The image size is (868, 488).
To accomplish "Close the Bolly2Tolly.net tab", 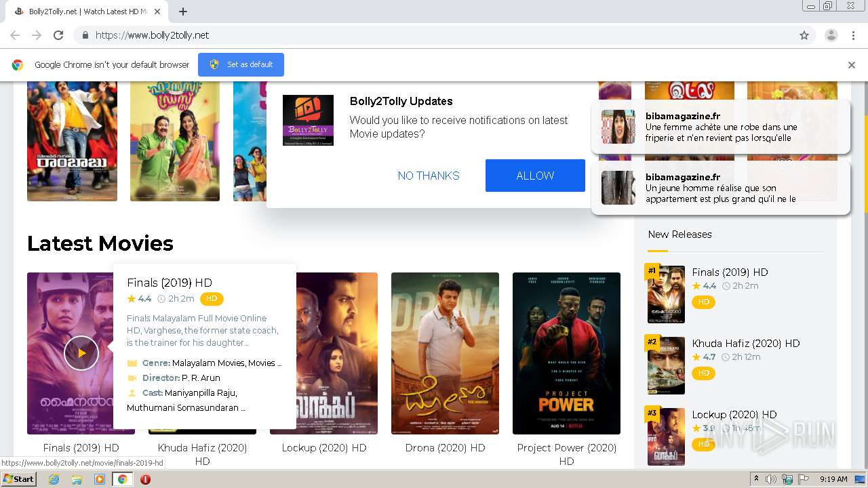I will coord(157,12).
